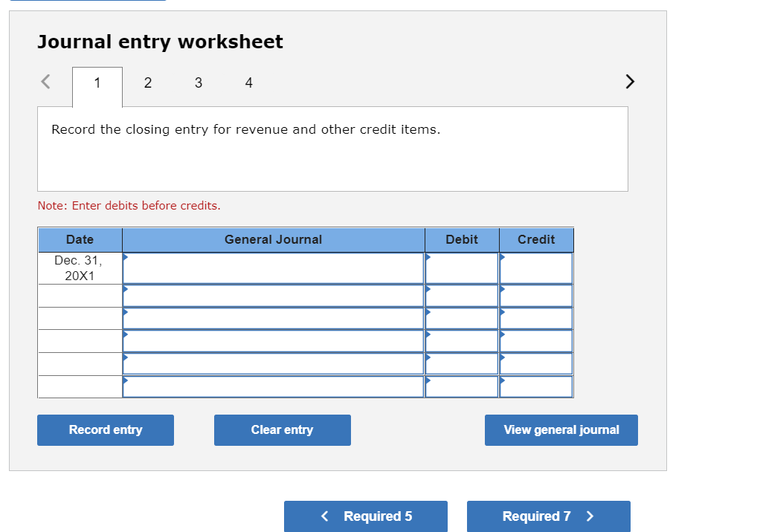Switch to worksheet tab 3

coord(198,83)
